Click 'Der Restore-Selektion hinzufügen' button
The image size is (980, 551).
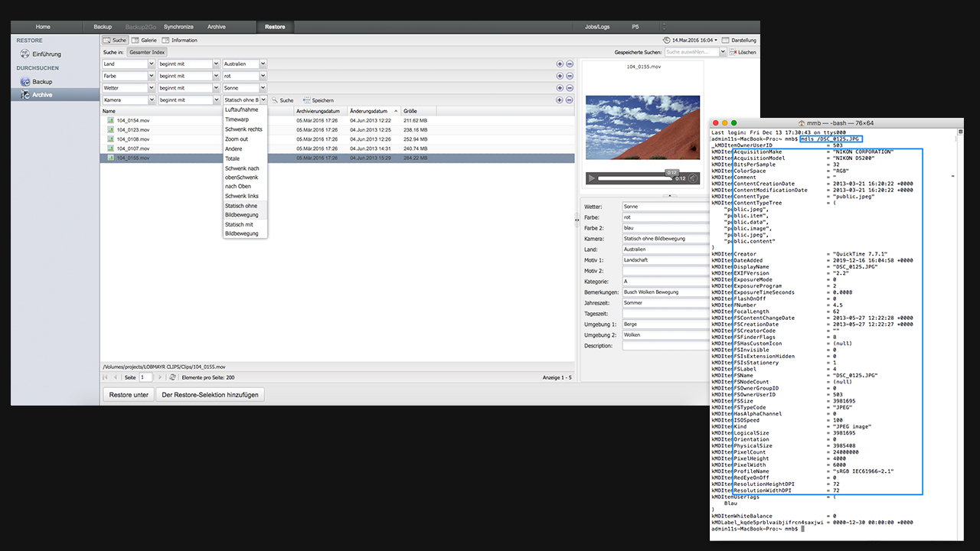(211, 395)
